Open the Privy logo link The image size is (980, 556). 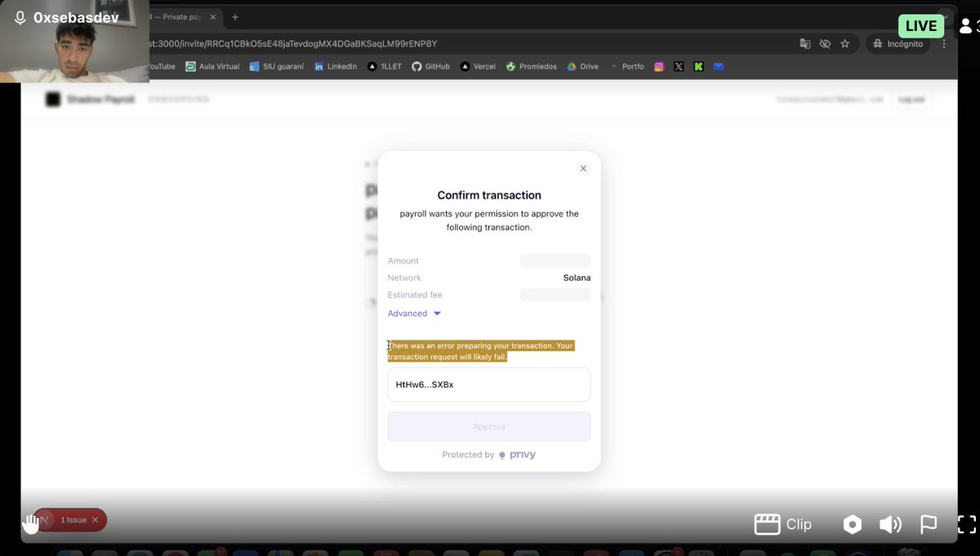[518, 455]
